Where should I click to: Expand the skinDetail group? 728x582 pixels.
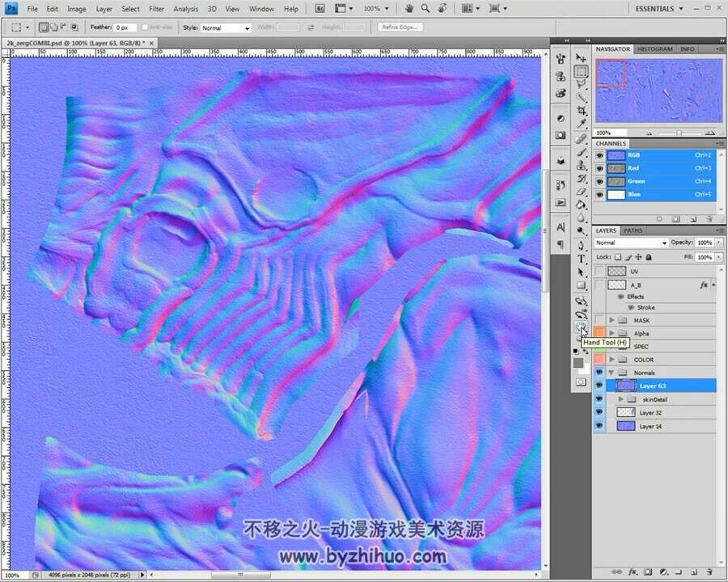(x=620, y=399)
